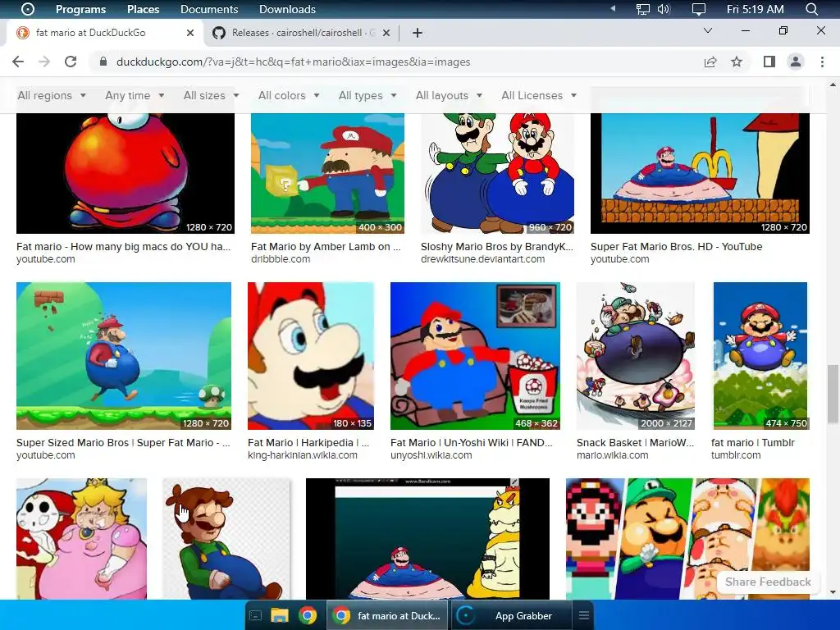Click the page vertical scrollbar thumb

tap(833, 394)
